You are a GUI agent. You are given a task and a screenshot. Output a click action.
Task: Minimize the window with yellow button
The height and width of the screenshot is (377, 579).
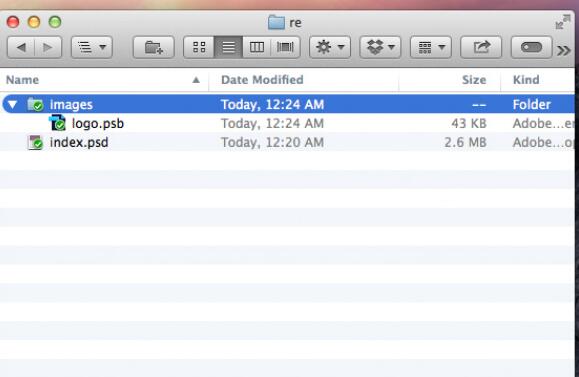click(x=34, y=22)
